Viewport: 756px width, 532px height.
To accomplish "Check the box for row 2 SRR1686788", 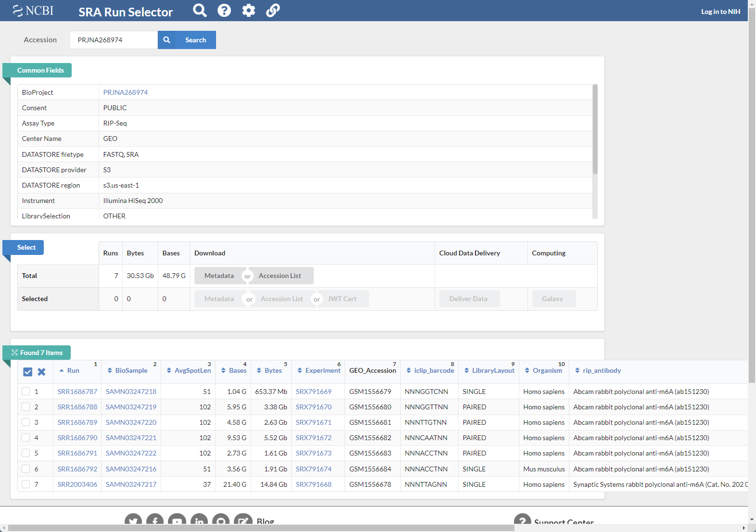I will [x=26, y=407].
